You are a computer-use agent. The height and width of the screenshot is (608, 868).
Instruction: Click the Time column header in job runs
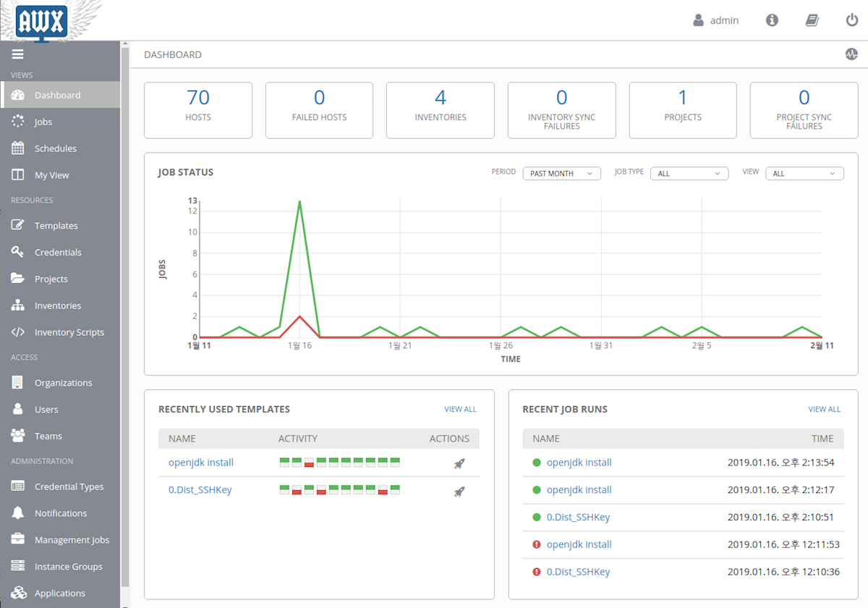(822, 439)
